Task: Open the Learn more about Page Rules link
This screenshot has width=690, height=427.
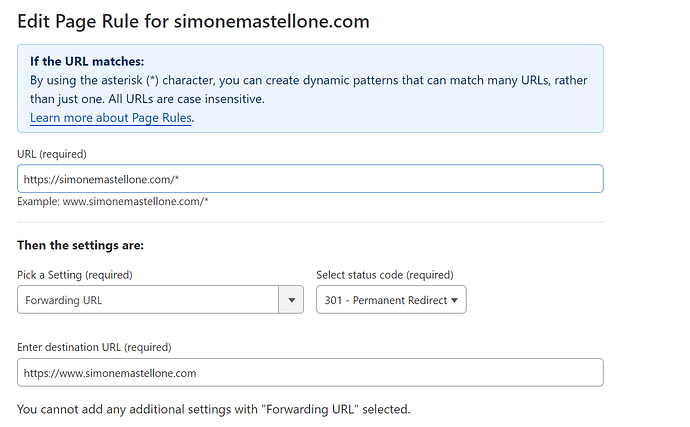Action: 110,118
